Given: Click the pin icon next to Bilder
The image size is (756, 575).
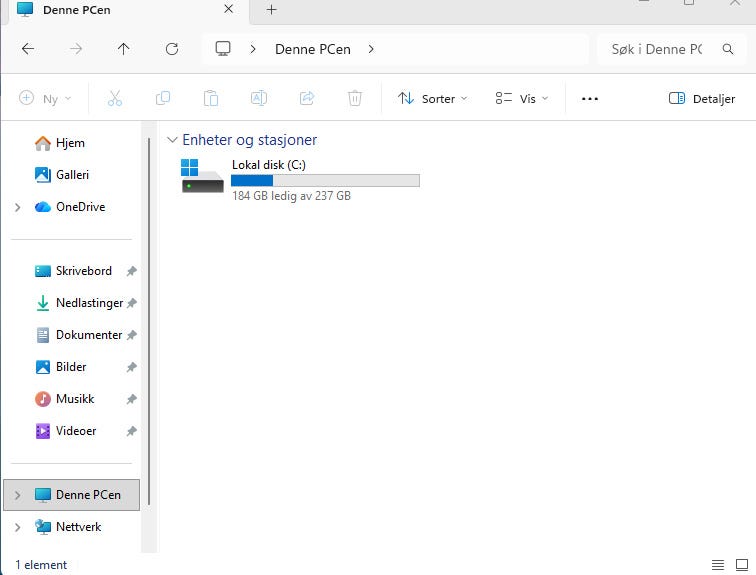Looking at the screenshot, I should click(132, 367).
